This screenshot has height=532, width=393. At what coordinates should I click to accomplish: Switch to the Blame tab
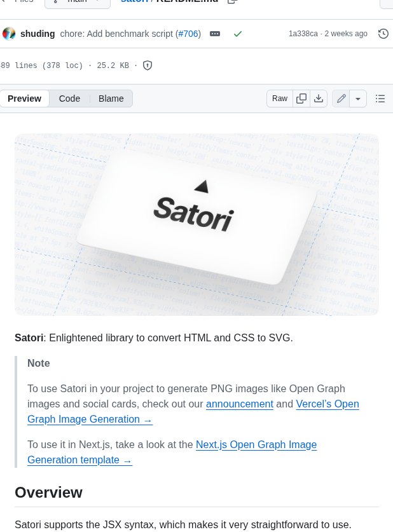(111, 99)
